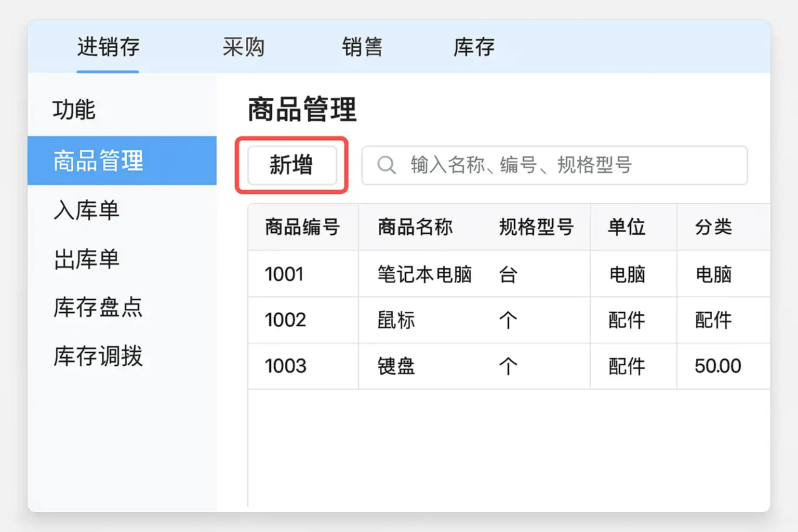Image resolution: width=798 pixels, height=532 pixels.
Task: Click the 新增 button
Action: [292, 165]
